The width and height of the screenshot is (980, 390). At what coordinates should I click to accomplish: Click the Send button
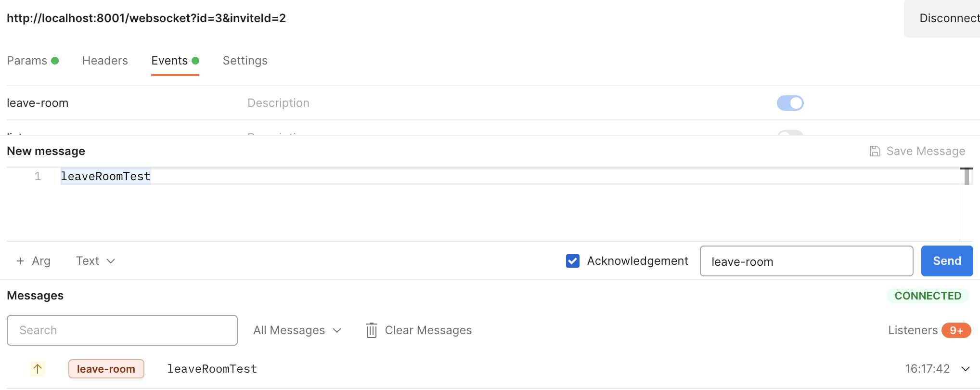coord(947,261)
